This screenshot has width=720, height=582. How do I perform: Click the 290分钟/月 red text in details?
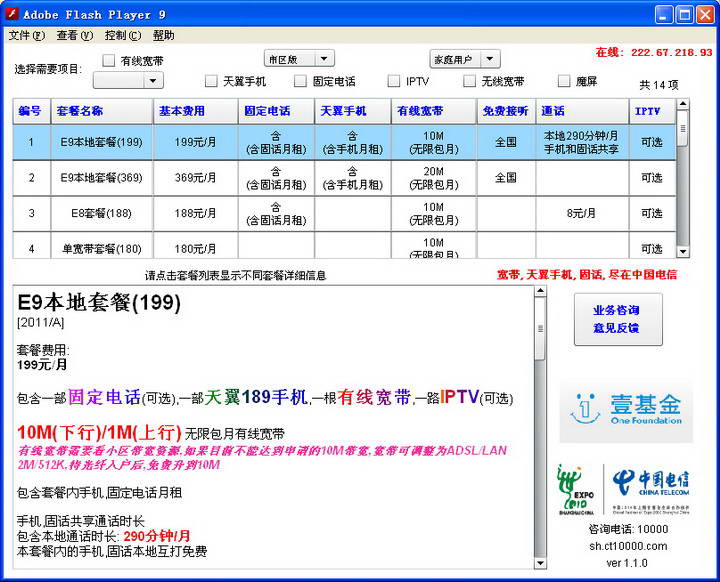point(157,536)
